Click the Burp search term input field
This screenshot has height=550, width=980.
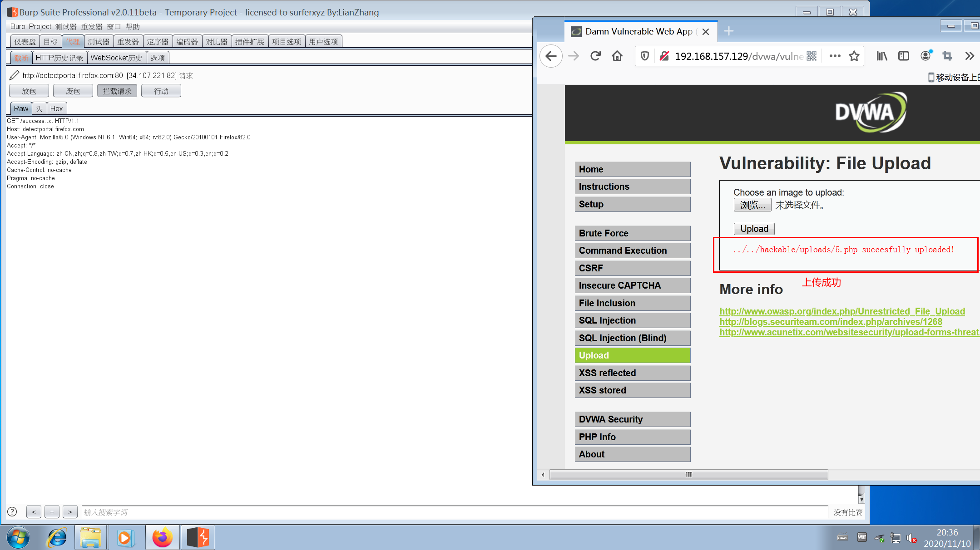[454, 512]
